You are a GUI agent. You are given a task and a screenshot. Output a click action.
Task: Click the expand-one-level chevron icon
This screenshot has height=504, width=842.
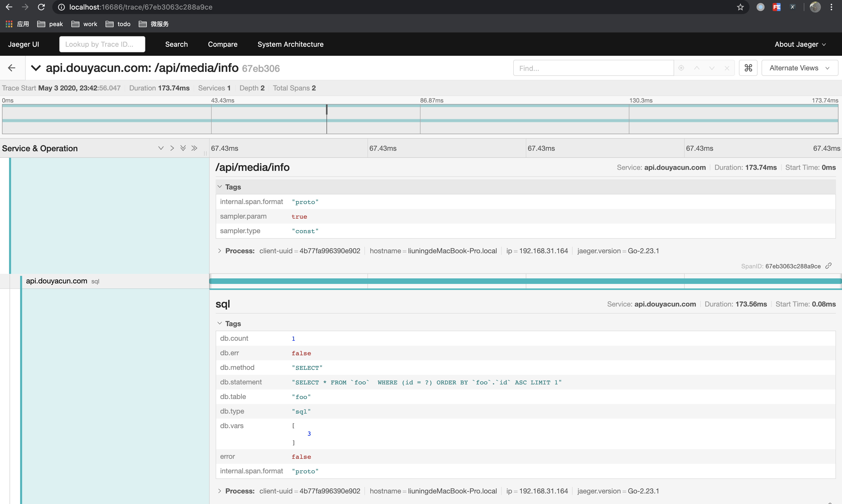161,148
